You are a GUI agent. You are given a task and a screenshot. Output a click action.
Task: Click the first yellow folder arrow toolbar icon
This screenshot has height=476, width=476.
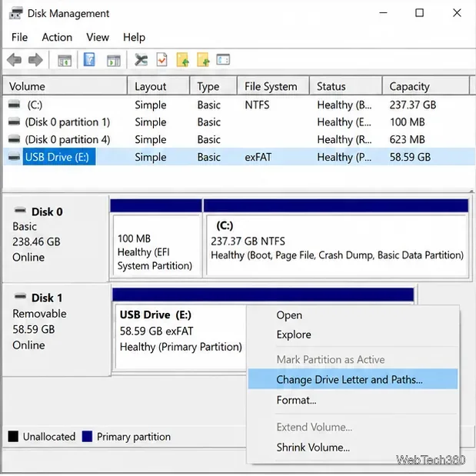(x=183, y=59)
